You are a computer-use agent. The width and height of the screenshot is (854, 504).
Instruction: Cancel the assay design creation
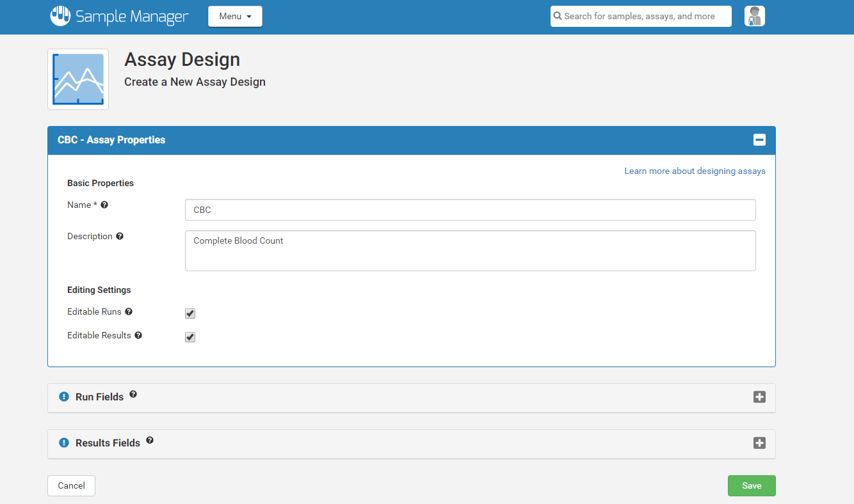pos(71,485)
